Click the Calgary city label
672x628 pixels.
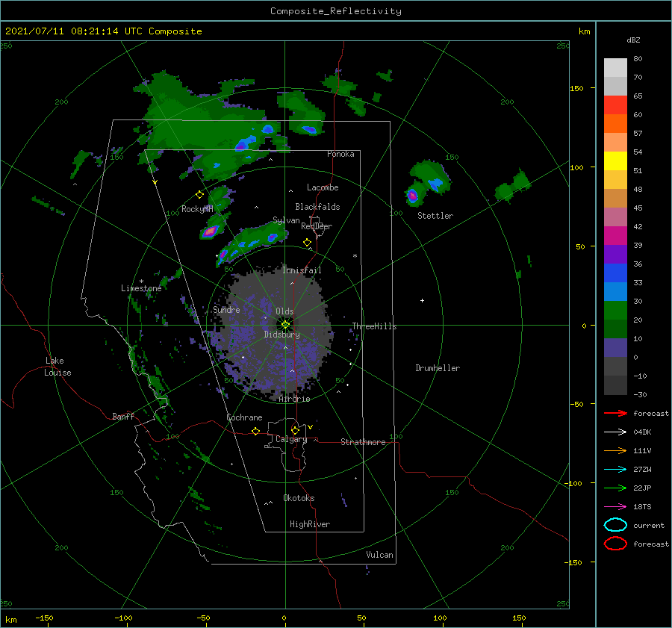point(291,439)
